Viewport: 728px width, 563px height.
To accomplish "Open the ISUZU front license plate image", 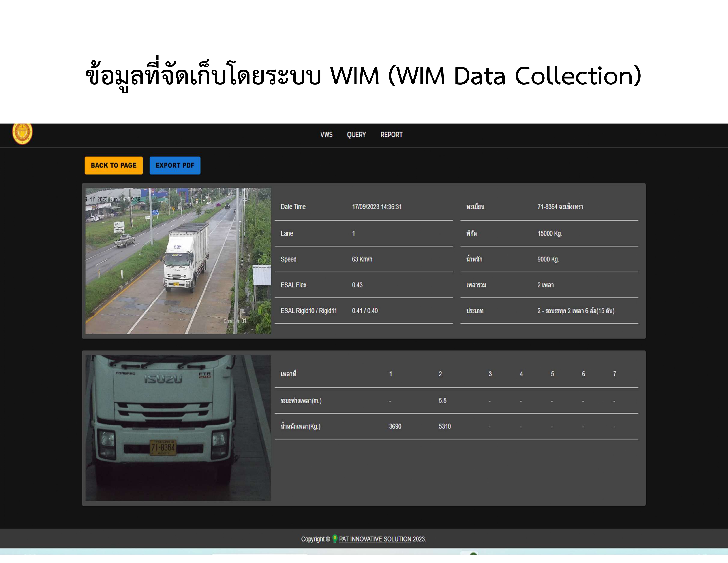I will point(178,428).
